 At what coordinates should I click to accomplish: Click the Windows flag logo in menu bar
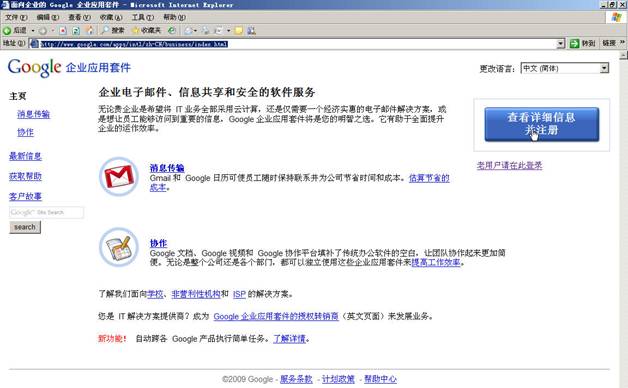click(x=617, y=17)
